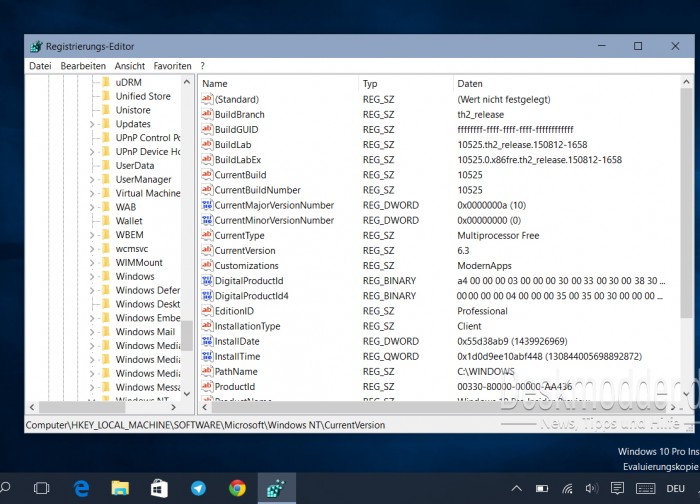
Task: Select the string icon of BuildGUID
Action: 207,129
